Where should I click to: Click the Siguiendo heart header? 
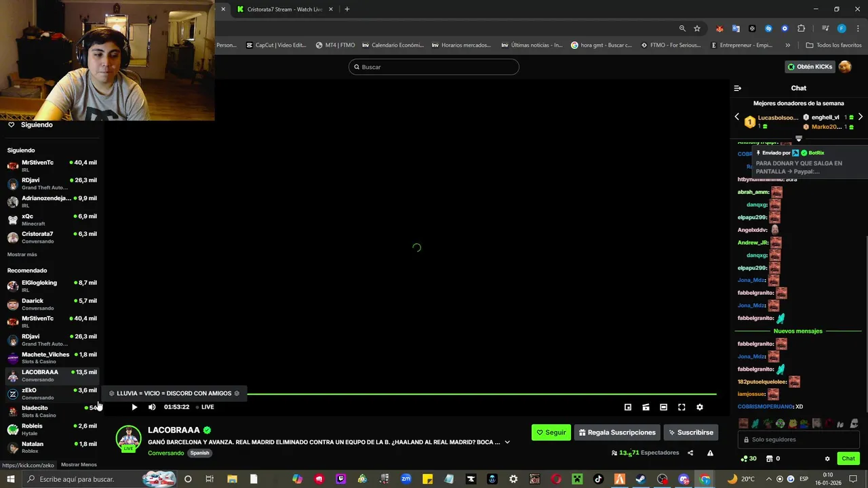[x=30, y=125]
